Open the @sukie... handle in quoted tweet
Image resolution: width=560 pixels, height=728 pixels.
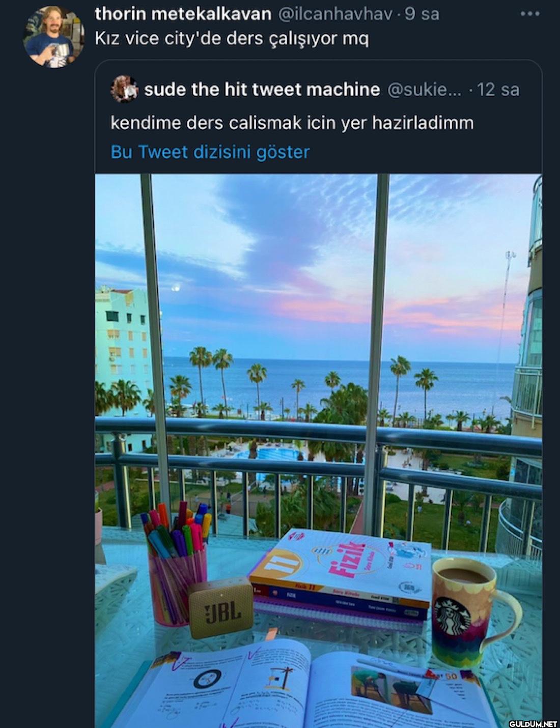[x=424, y=90]
